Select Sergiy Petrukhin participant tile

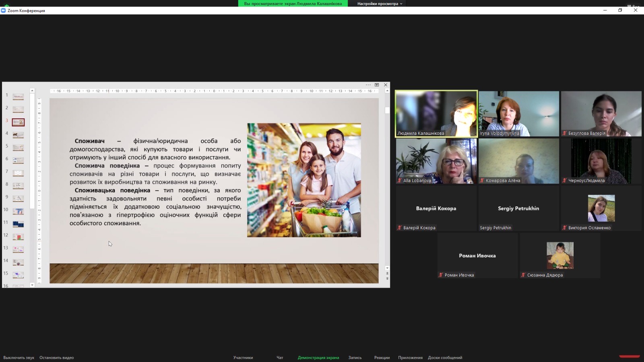point(519,208)
